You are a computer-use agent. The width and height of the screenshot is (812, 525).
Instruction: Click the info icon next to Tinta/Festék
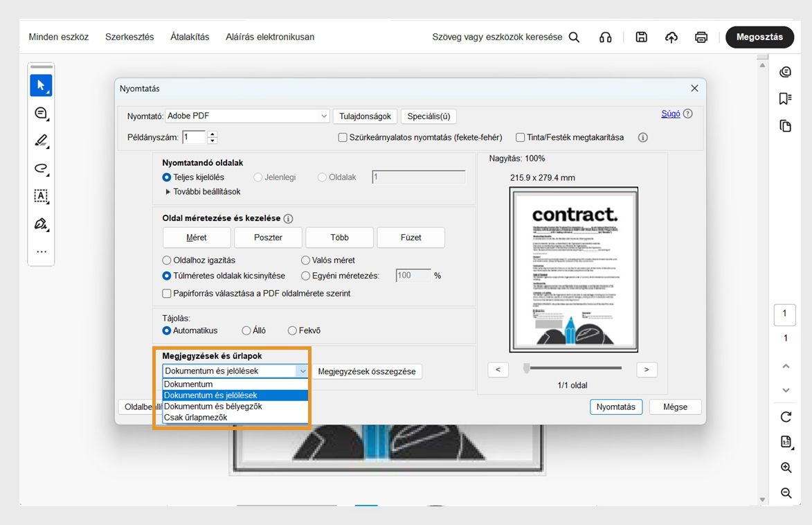pyautogui.click(x=642, y=137)
